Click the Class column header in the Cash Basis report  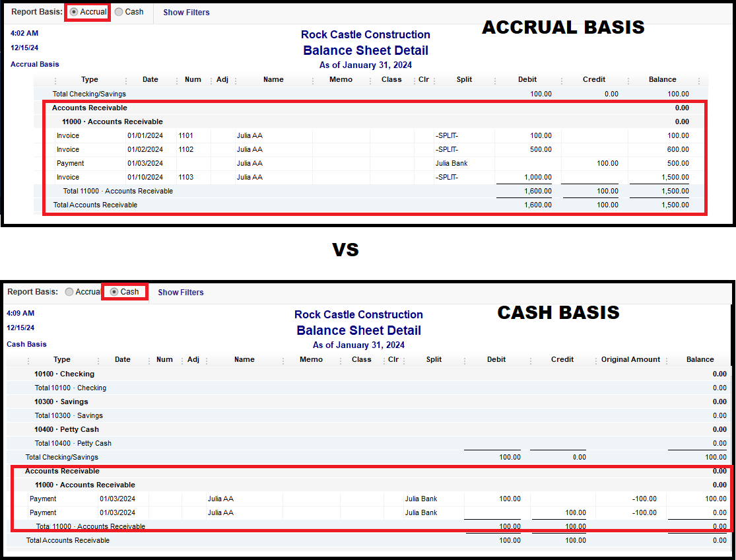pyautogui.click(x=362, y=359)
